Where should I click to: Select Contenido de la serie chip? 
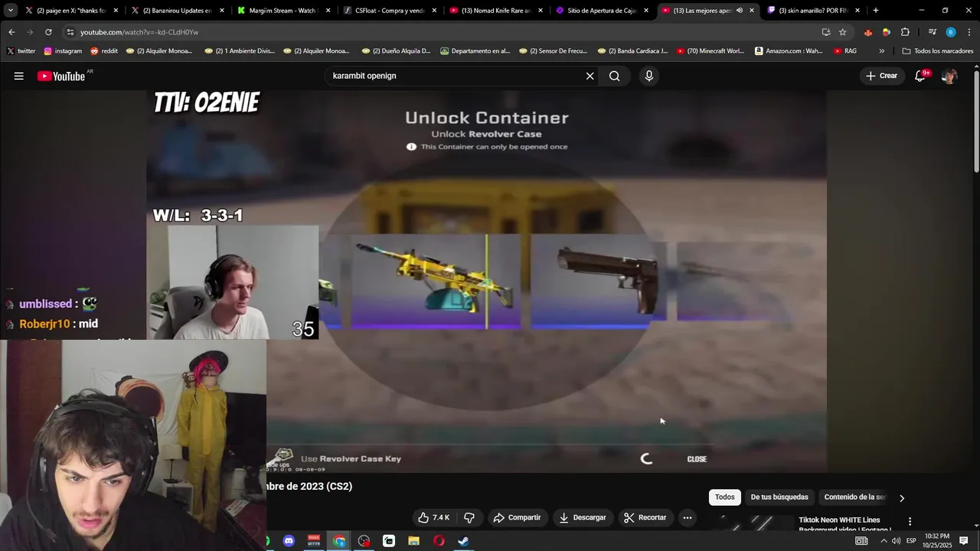click(x=854, y=497)
